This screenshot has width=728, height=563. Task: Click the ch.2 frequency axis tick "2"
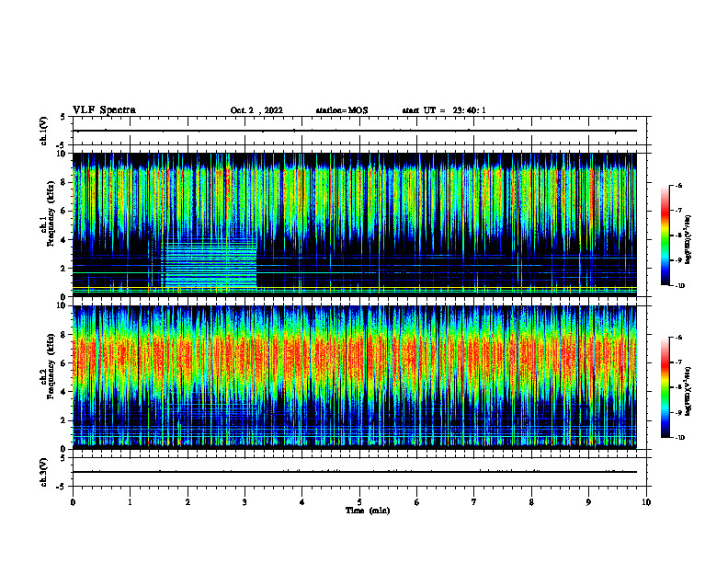tap(63, 420)
